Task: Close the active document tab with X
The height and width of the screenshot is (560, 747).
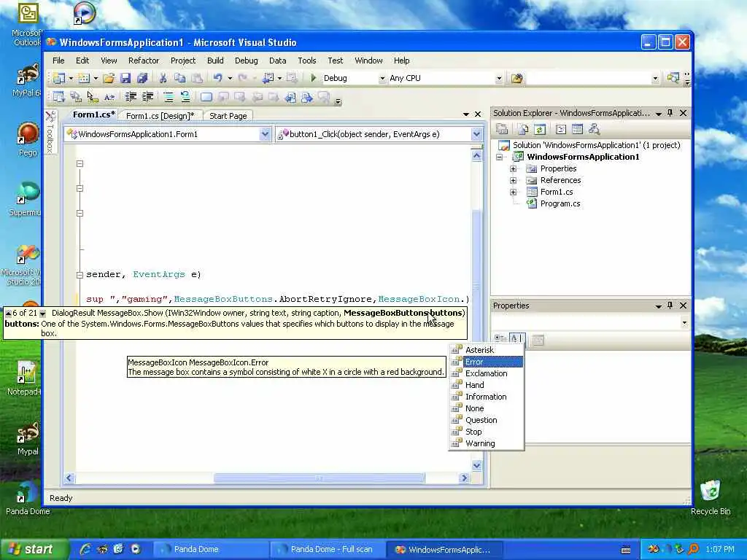Action: 478,114
